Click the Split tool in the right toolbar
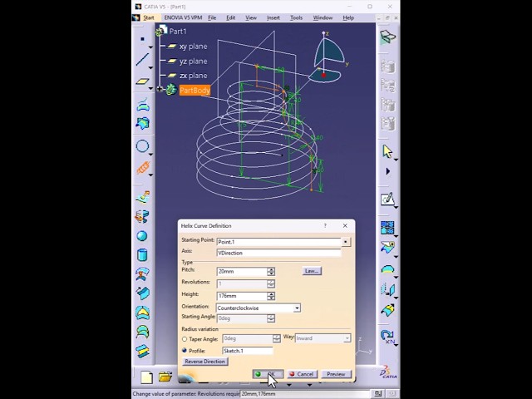This screenshot has height=399, width=532. coord(387,248)
